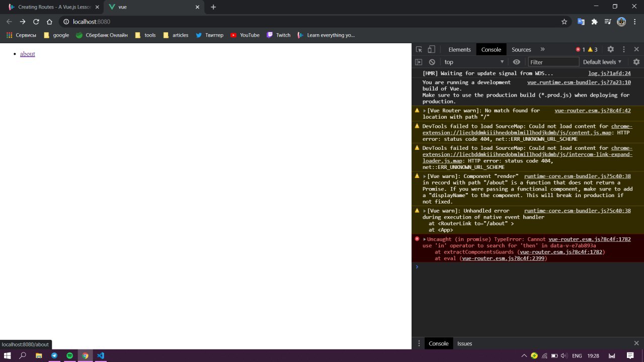Open the top JavaScript context dropdown
The image size is (644, 362).
pos(474,62)
